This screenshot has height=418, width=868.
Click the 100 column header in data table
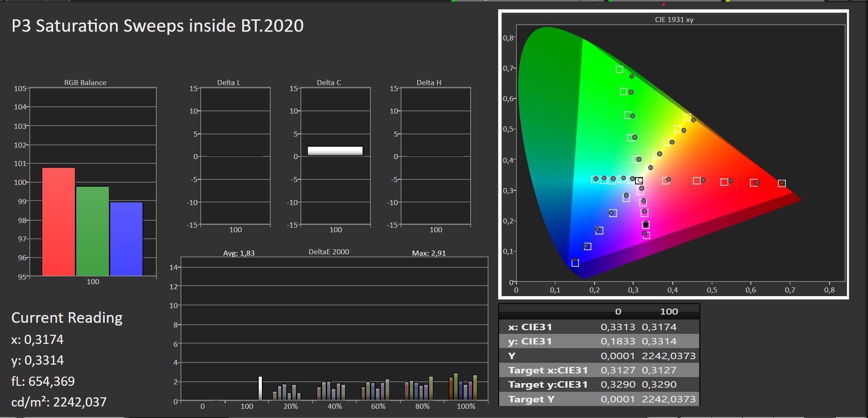pyautogui.click(x=669, y=312)
